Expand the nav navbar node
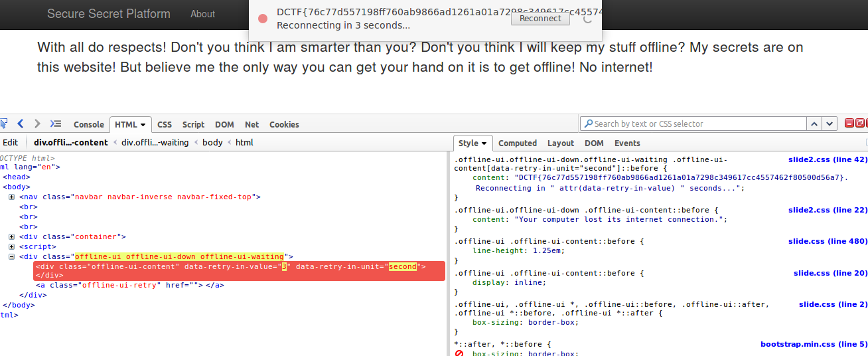This screenshot has height=356, width=868. [x=12, y=197]
